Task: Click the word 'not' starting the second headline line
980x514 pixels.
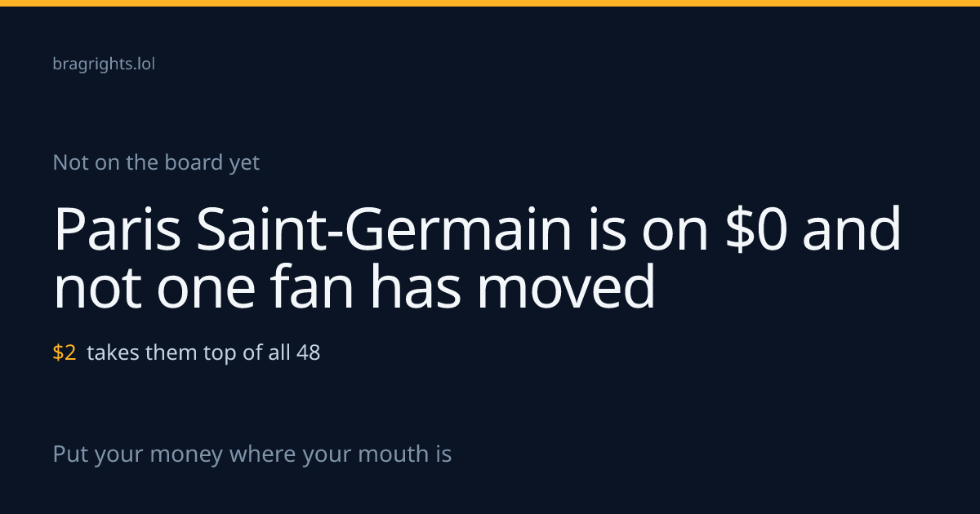Action: coord(90,288)
